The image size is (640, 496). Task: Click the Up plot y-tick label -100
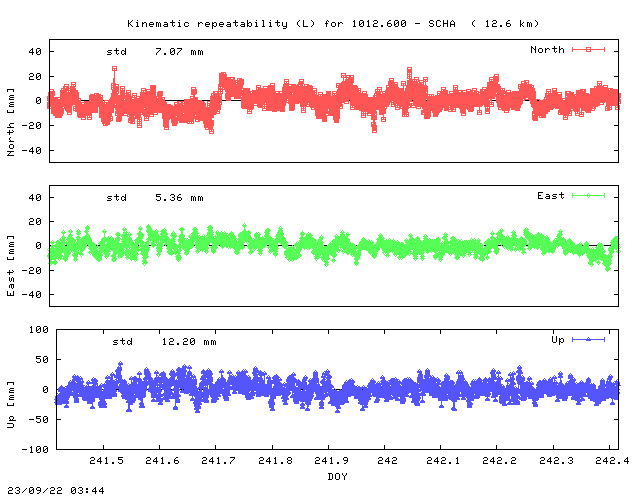[x=35, y=449]
